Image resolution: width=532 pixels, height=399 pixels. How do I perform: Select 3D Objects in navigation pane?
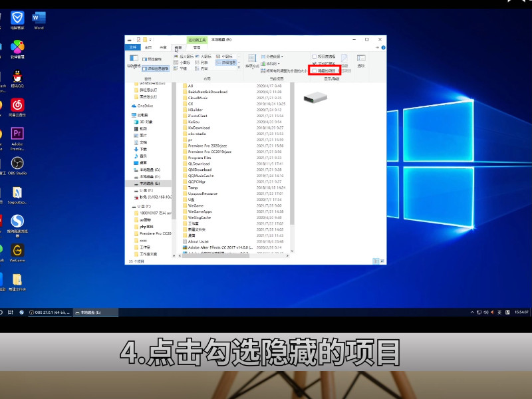click(x=143, y=122)
